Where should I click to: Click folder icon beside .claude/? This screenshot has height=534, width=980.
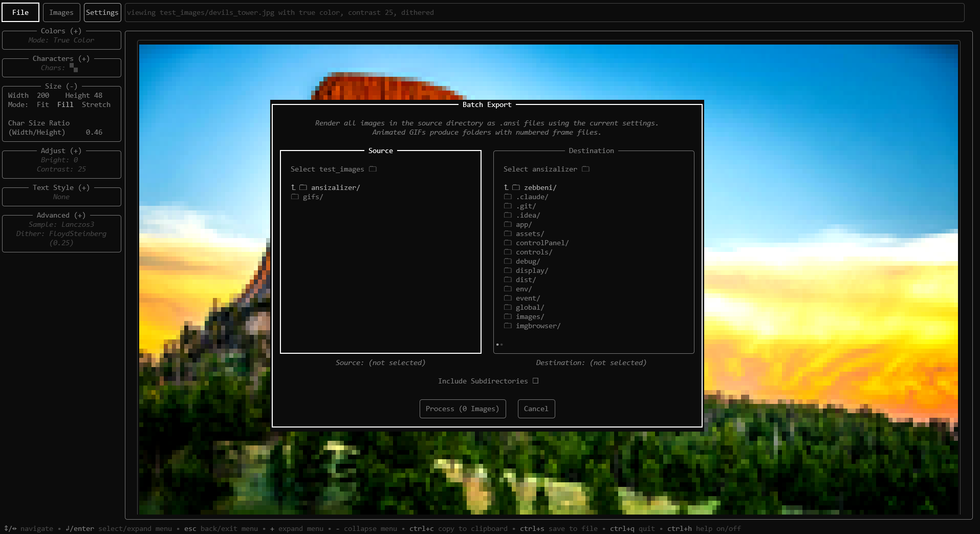pyautogui.click(x=508, y=197)
